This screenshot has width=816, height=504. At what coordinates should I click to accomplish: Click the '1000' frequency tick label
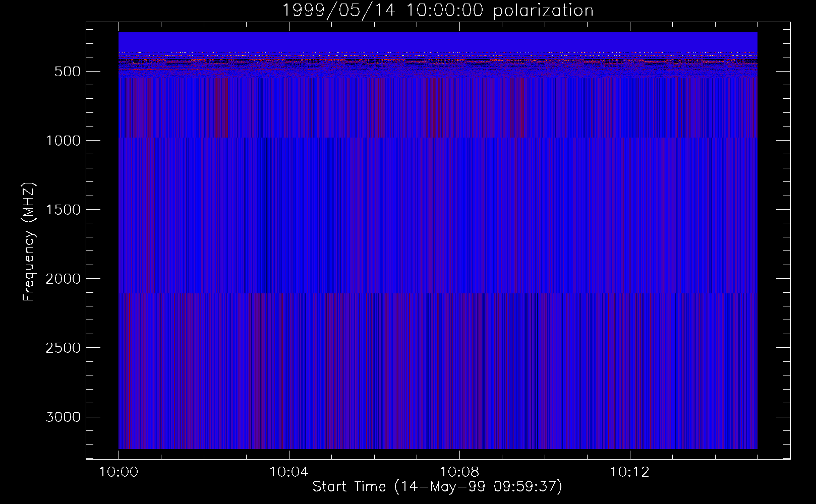(63, 141)
